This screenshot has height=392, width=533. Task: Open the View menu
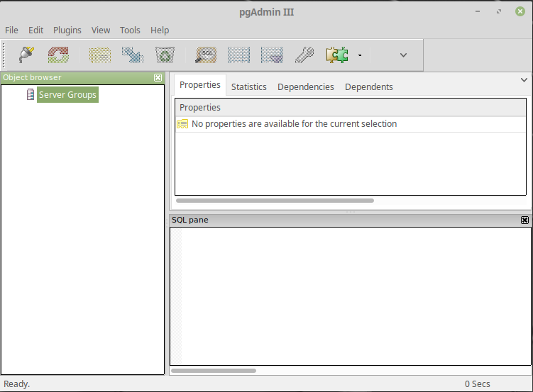(101, 30)
